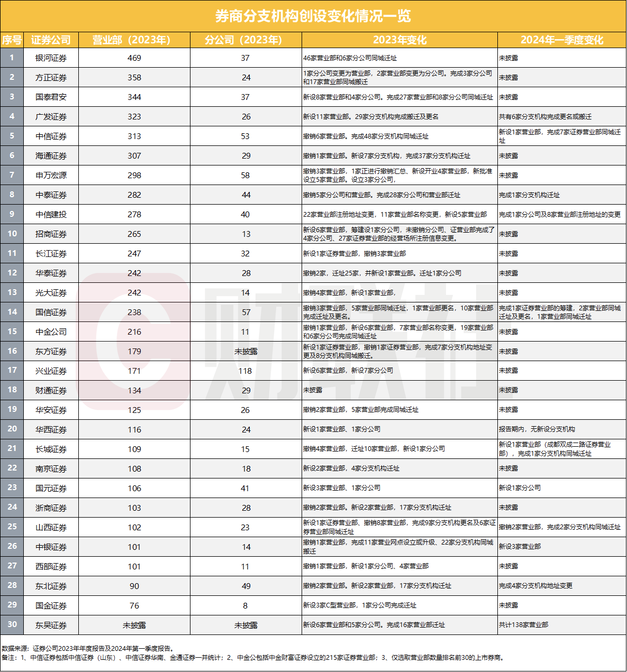
Task: Click the 南京证券 company cell
Action: 51,469
